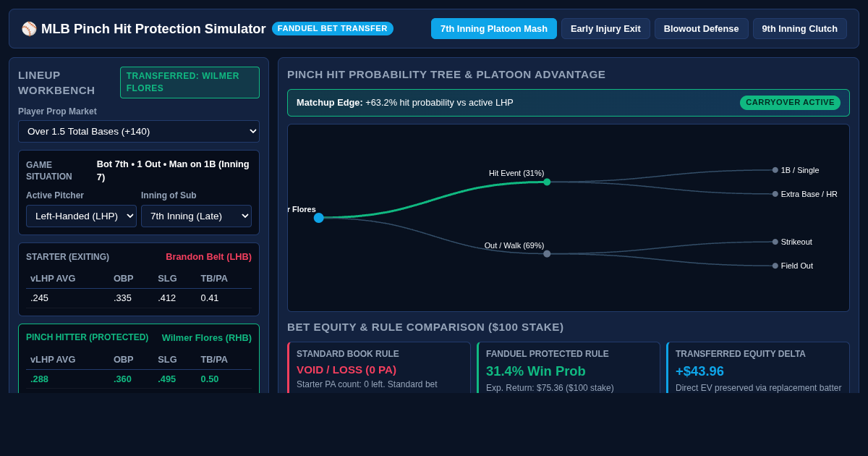Click the Out / Walk (69%) label
868x456 pixels.
pyautogui.click(x=514, y=245)
